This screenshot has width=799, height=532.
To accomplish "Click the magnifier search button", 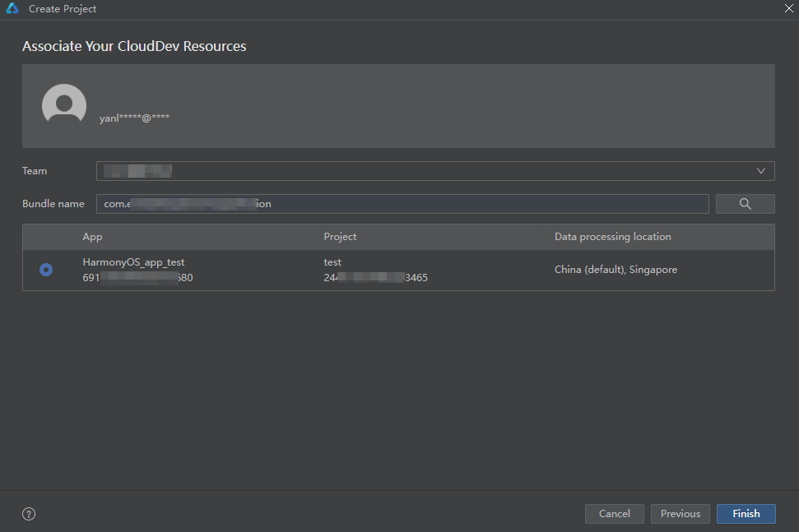I will (x=745, y=204).
